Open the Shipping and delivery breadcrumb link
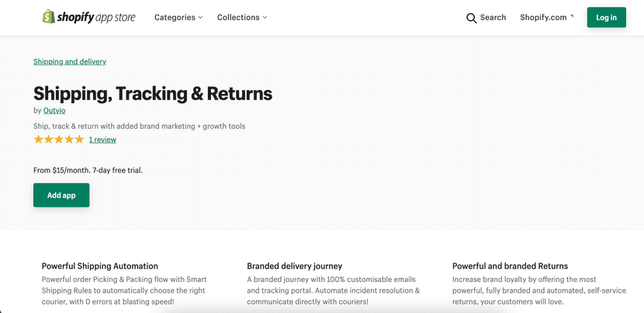Image resolution: width=644 pixels, height=313 pixels. [x=70, y=61]
